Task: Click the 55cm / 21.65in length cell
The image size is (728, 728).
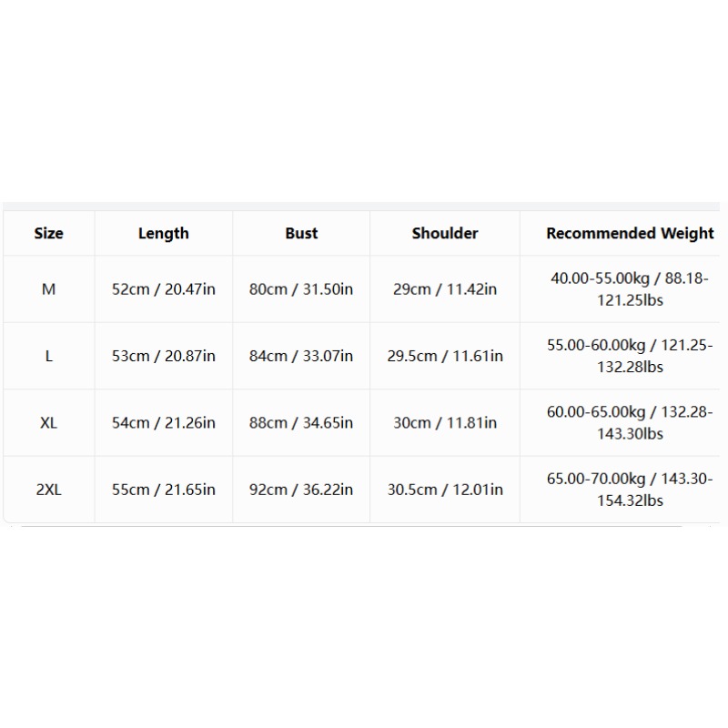Action: click(164, 490)
